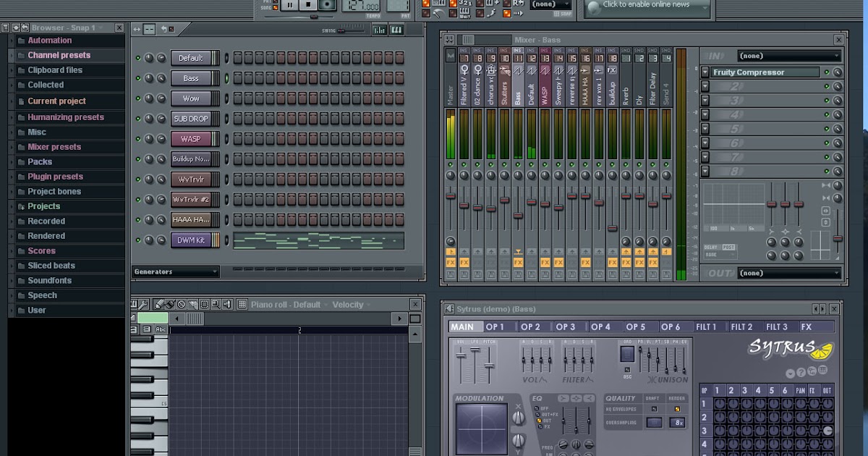
Task: Open keyboard editor in step sequencer
Action: coord(396,30)
